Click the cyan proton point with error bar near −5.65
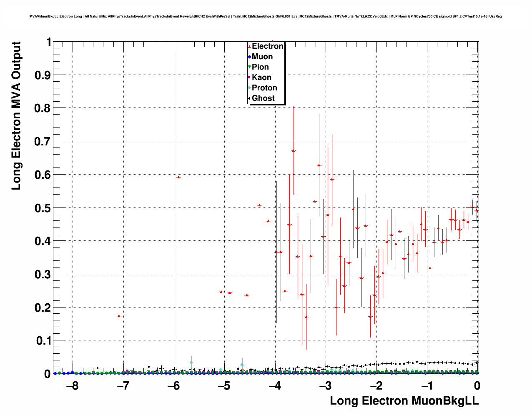The height and width of the screenshot is (415, 532). 191,363
